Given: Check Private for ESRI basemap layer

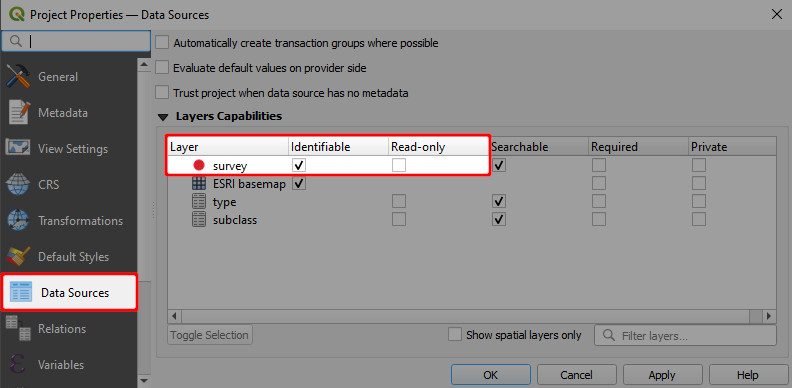Looking at the screenshot, I should point(699,183).
